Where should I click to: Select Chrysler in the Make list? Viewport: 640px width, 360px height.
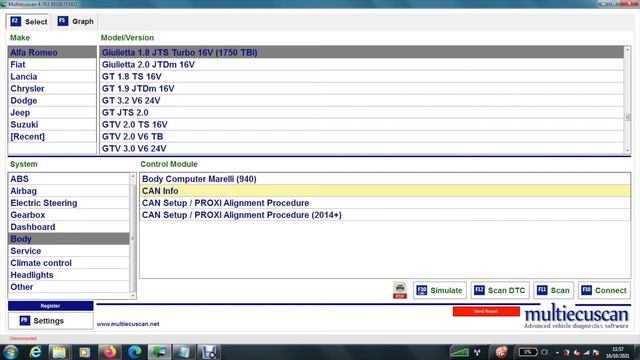tap(52, 89)
